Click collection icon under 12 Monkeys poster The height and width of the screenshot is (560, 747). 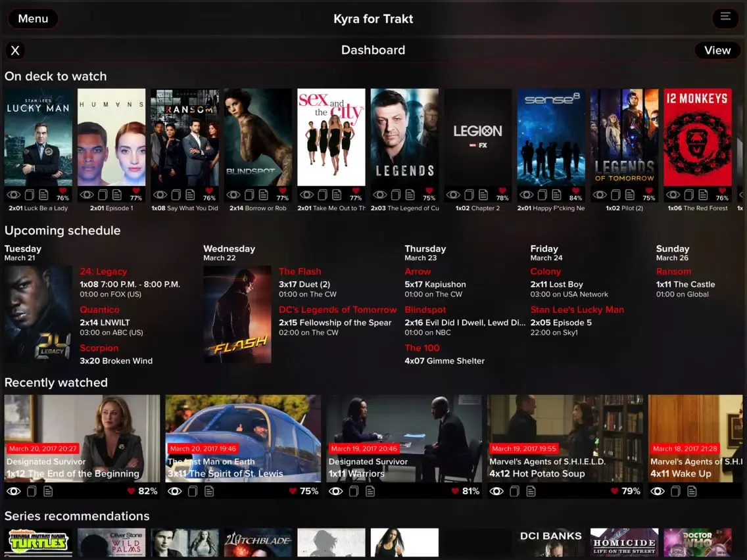pos(689,195)
